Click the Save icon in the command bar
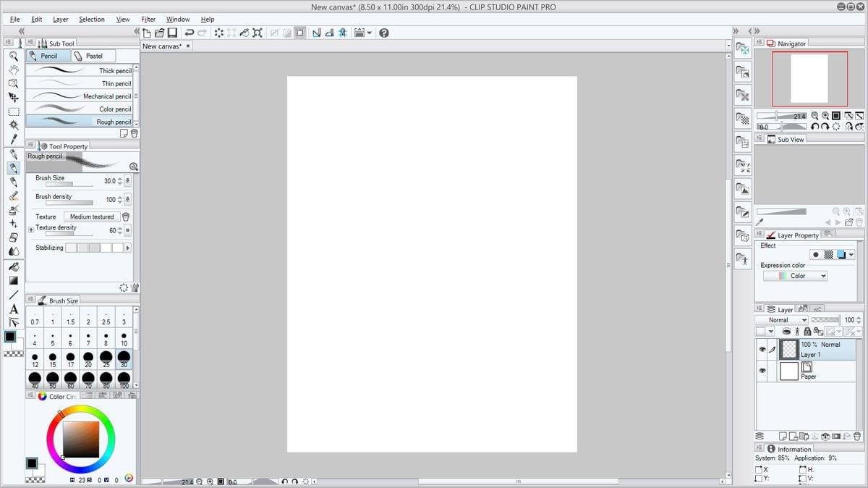This screenshot has height=488, width=868. click(172, 33)
